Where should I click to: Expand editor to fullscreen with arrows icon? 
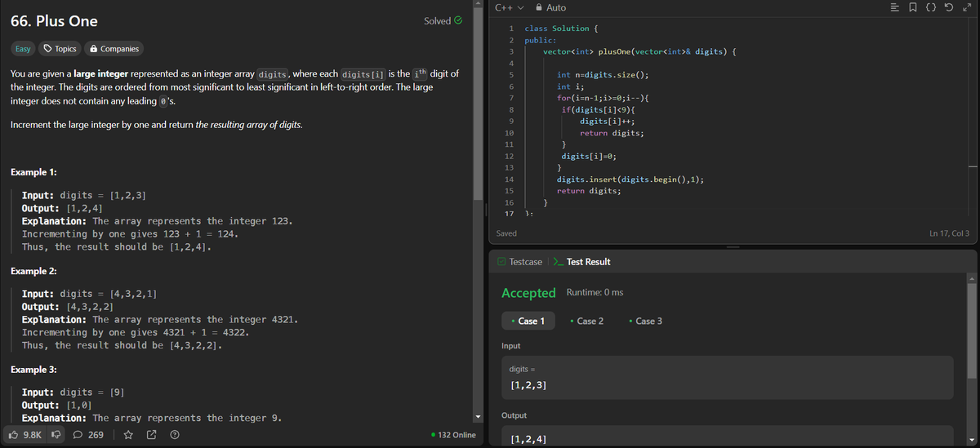click(x=968, y=7)
